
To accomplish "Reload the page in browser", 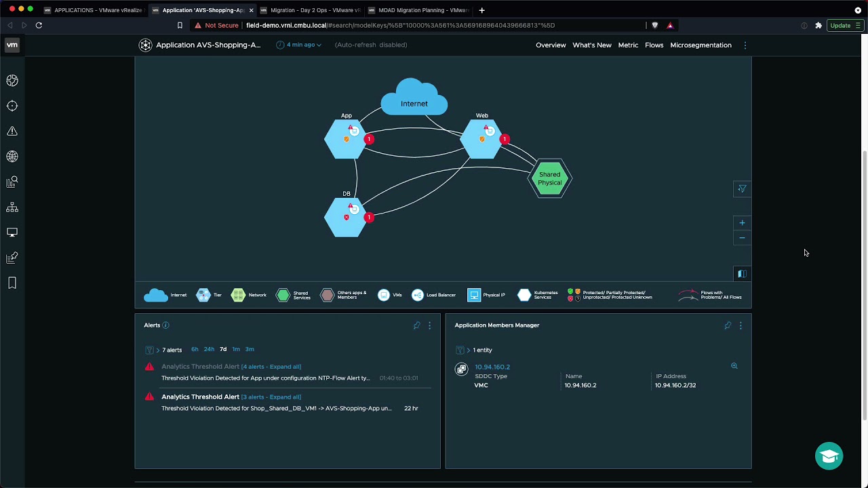I will pos(39,25).
